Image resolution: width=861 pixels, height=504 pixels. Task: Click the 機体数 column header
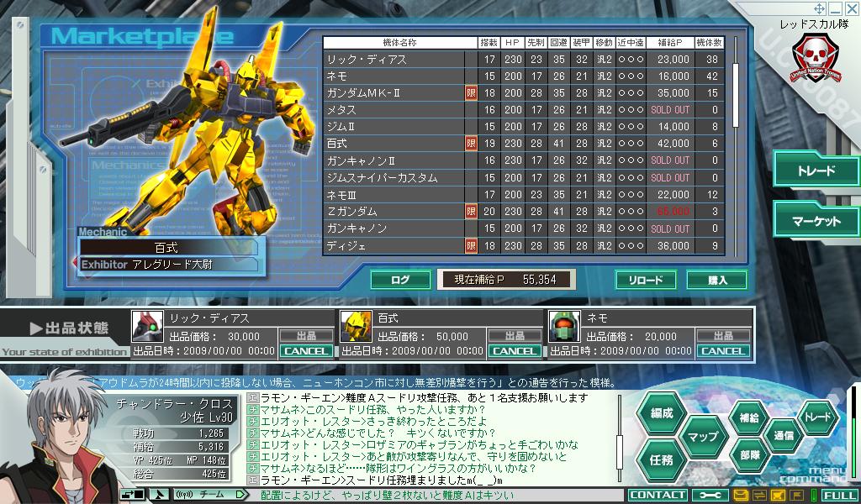(710, 43)
